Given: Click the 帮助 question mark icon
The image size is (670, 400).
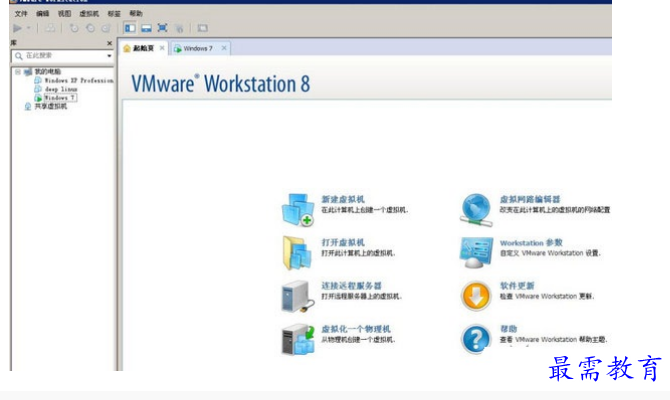Looking at the screenshot, I should tap(476, 339).
